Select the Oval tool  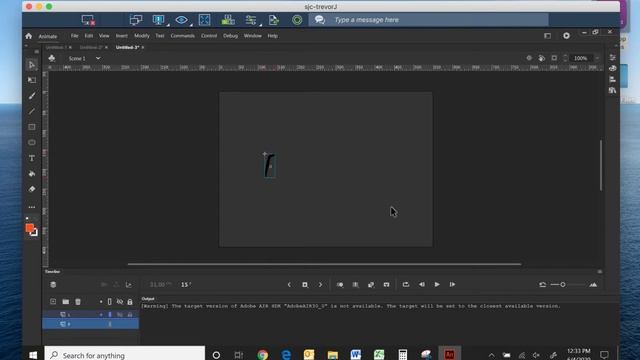pos(32,142)
